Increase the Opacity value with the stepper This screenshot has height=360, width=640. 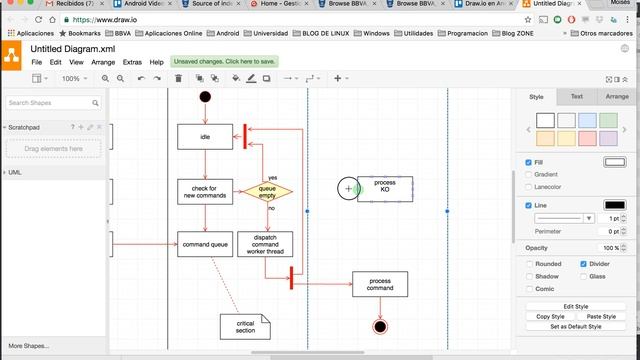click(x=623, y=246)
